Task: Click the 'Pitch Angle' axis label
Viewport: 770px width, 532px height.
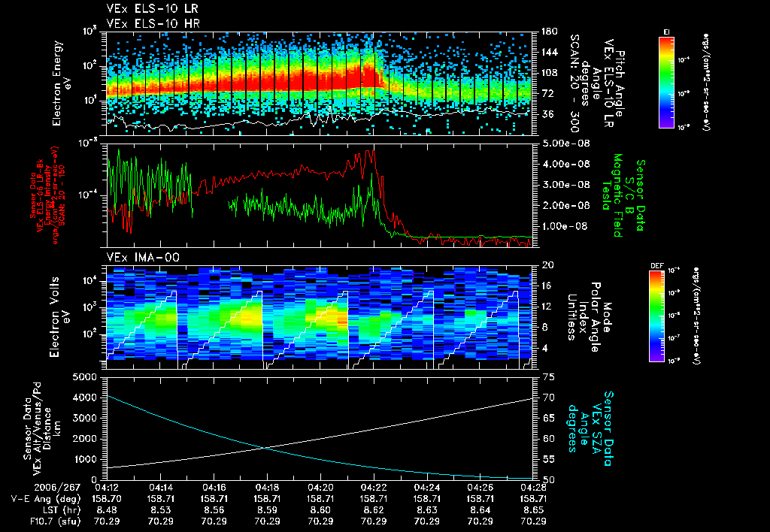Action: (x=620, y=83)
